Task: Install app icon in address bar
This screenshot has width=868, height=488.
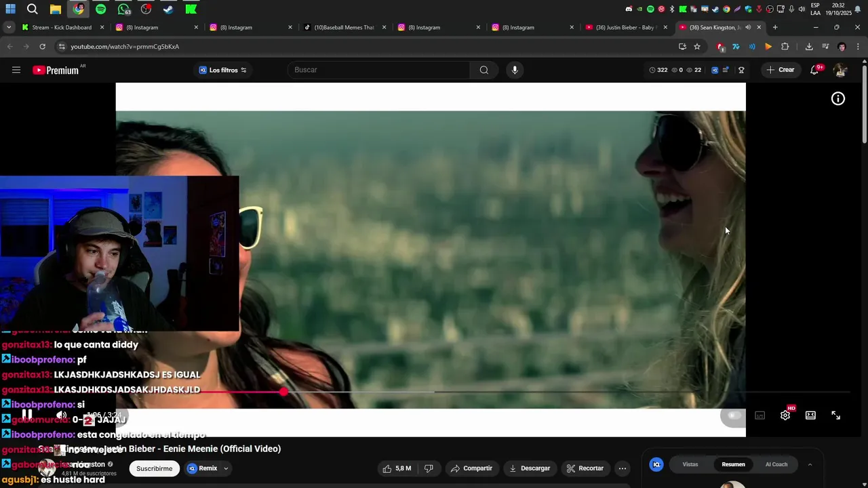Action: (682, 47)
